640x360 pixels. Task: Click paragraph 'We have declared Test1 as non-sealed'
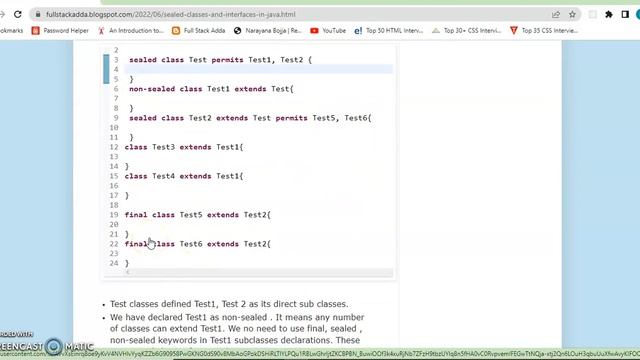coord(237,329)
